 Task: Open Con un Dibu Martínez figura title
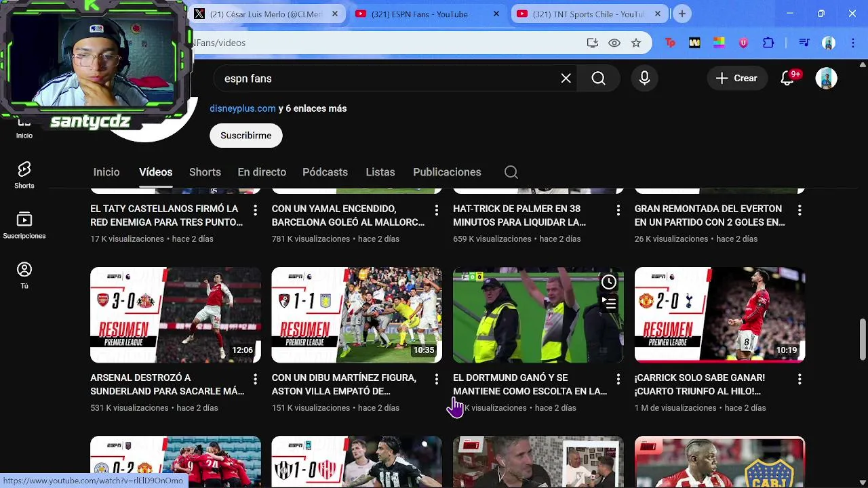point(344,384)
